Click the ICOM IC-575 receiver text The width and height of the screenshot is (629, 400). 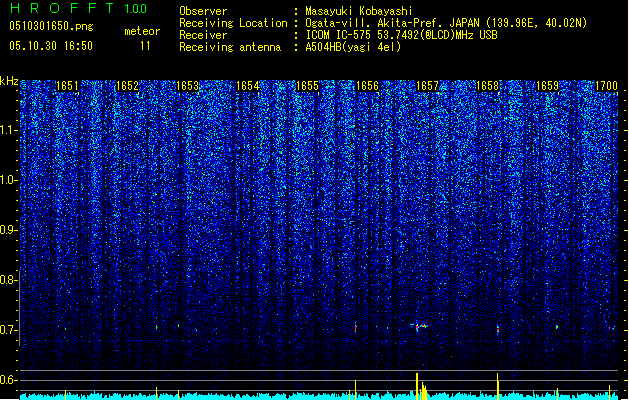[401, 35]
